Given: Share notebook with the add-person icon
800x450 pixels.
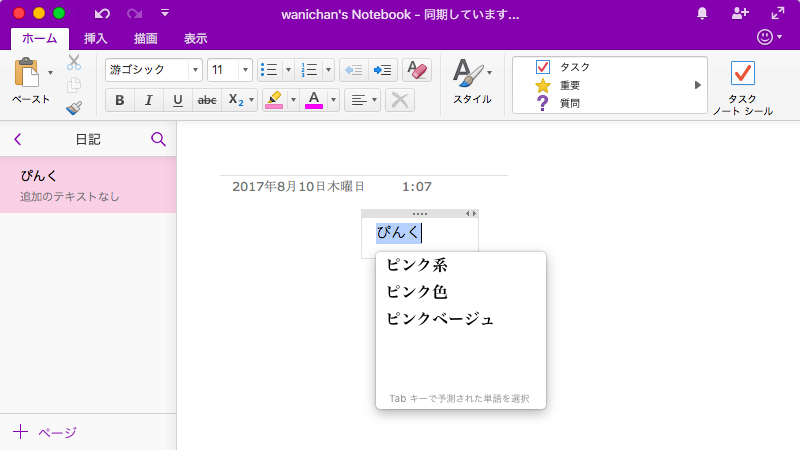Looking at the screenshot, I should (x=740, y=14).
